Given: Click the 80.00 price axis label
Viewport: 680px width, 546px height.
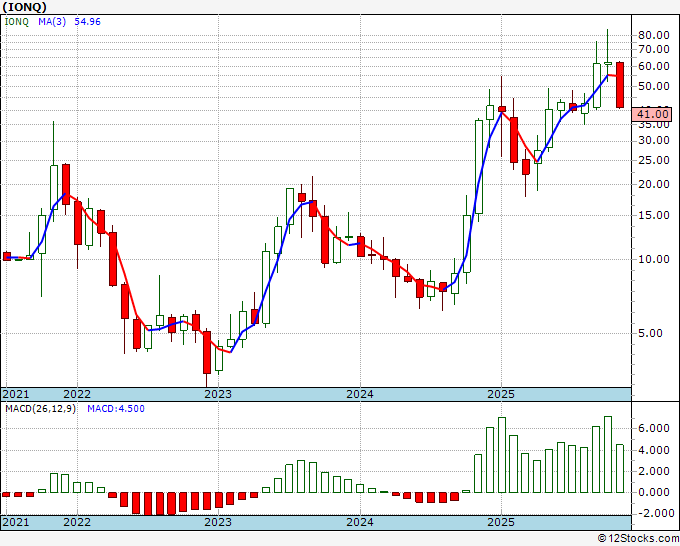Looking at the screenshot, I should click(x=654, y=35).
